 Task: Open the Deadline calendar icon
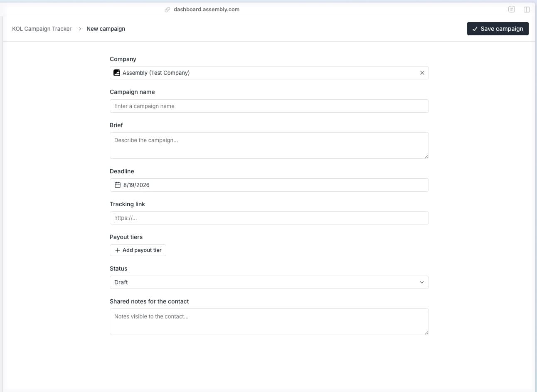(118, 185)
